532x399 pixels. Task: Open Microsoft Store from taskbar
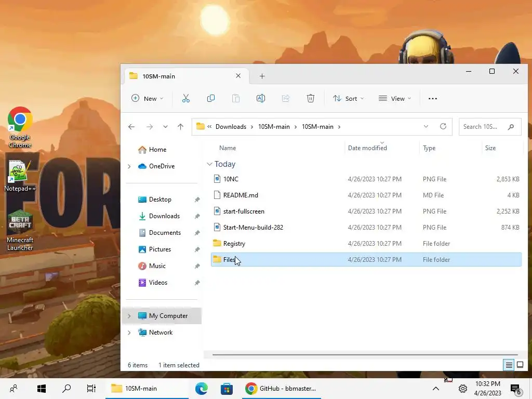(x=227, y=389)
